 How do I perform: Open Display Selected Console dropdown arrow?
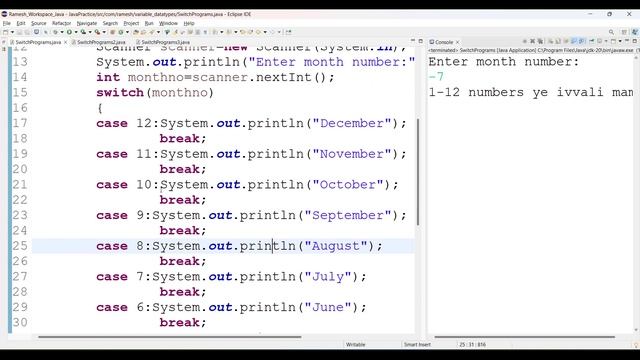[606, 41]
